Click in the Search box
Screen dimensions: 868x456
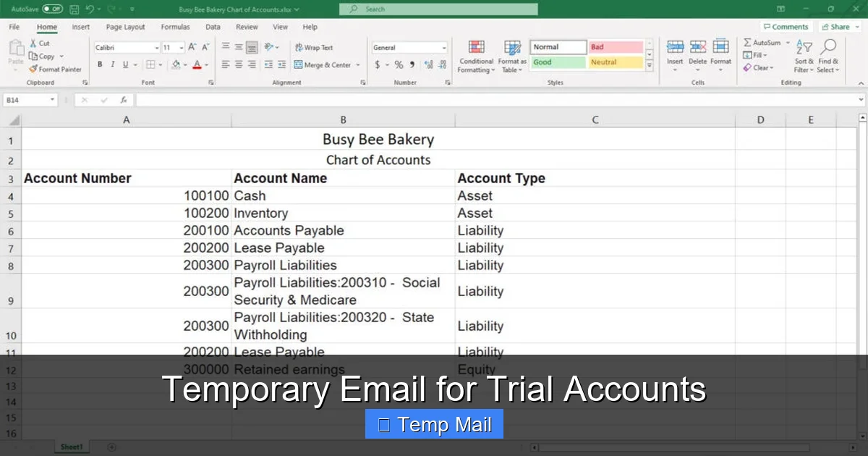click(438, 9)
